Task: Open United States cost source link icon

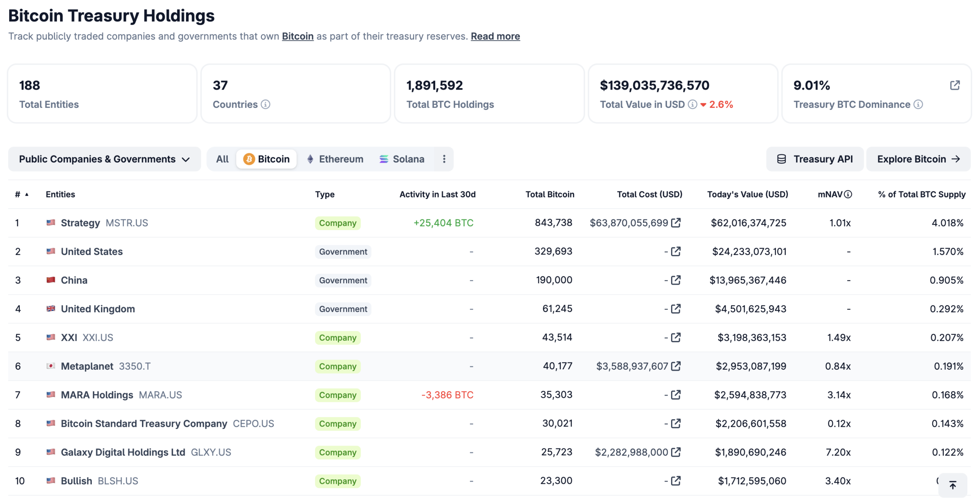Action: (676, 251)
